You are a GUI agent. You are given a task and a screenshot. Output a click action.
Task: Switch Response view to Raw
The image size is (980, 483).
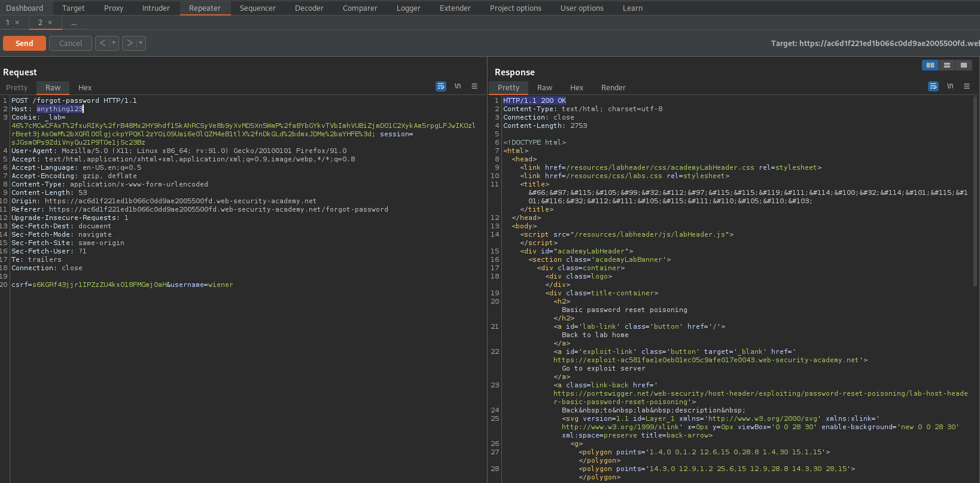(545, 87)
